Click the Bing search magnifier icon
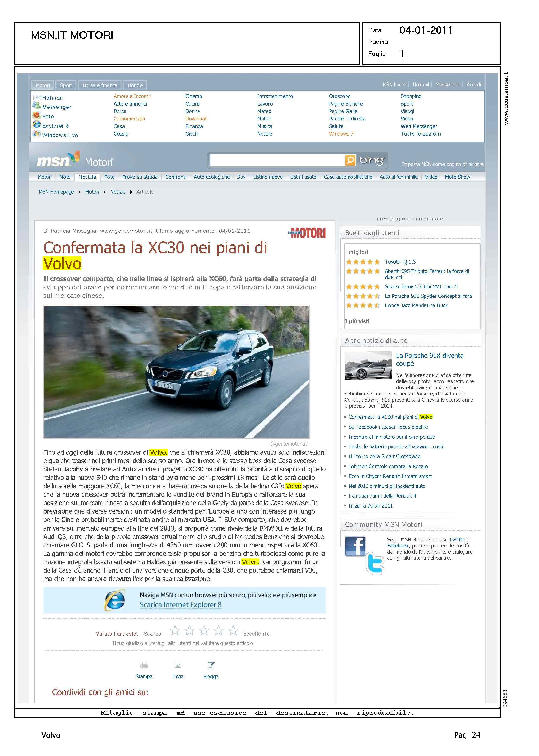 point(350,160)
